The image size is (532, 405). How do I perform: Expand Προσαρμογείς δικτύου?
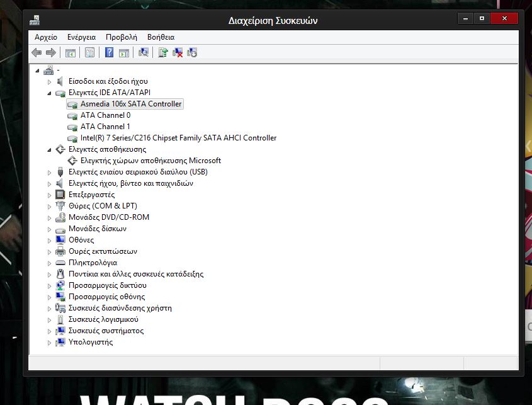point(49,286)
